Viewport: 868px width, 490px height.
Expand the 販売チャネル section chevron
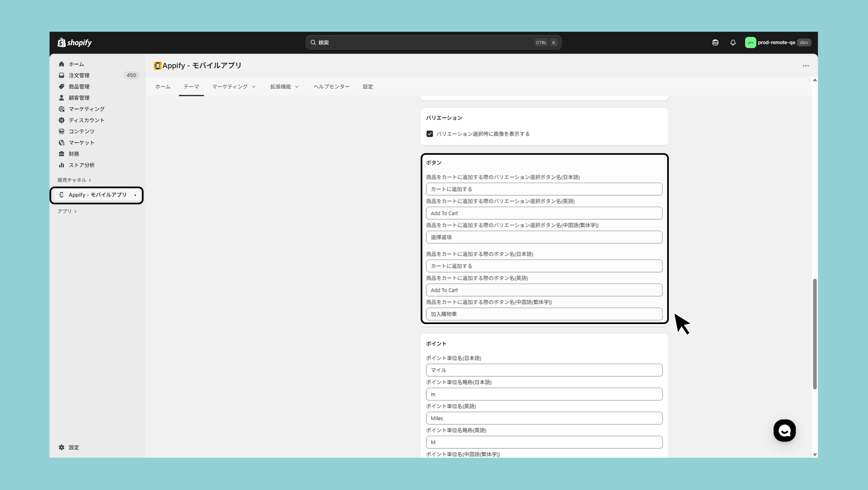tap(90, 180)
